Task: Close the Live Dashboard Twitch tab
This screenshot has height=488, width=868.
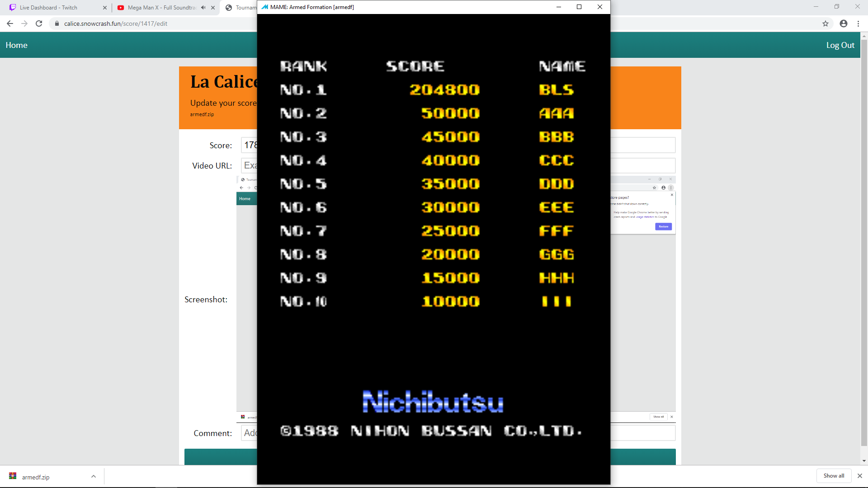Action: (105, 7)
